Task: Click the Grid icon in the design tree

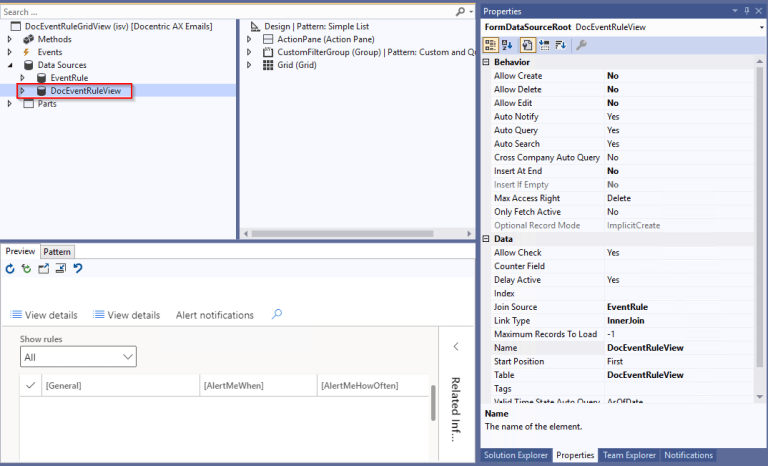Action: tap(268, 65)
